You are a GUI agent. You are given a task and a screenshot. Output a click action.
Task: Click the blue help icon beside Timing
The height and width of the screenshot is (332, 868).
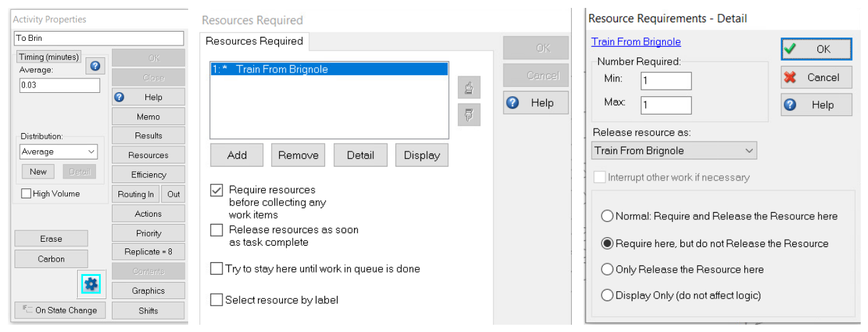95,66
